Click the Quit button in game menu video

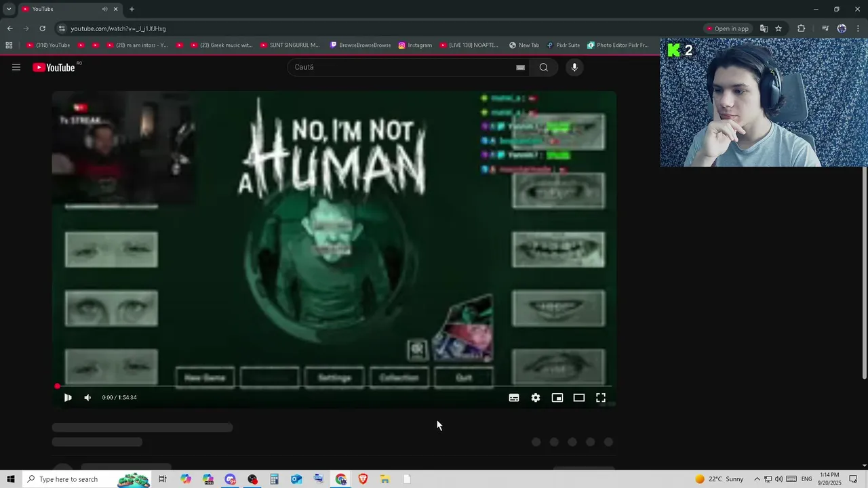[464, 378]
